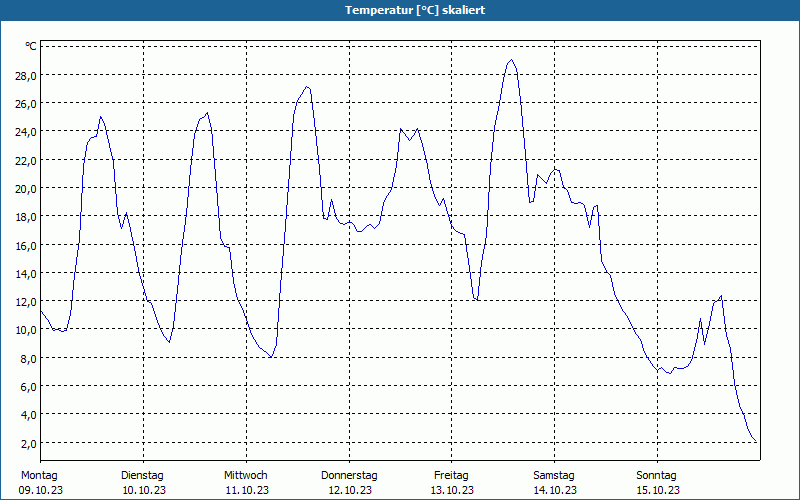The width and height of the screenshot is (800, 500).
Task: Click the 26,0 y-axis label
Action: (28, 104)
